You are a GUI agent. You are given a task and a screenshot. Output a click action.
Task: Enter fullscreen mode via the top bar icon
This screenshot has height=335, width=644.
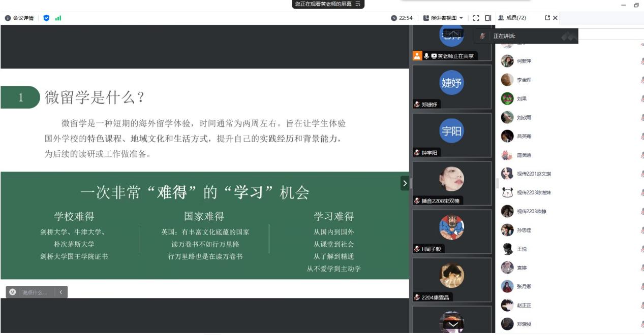476,18
